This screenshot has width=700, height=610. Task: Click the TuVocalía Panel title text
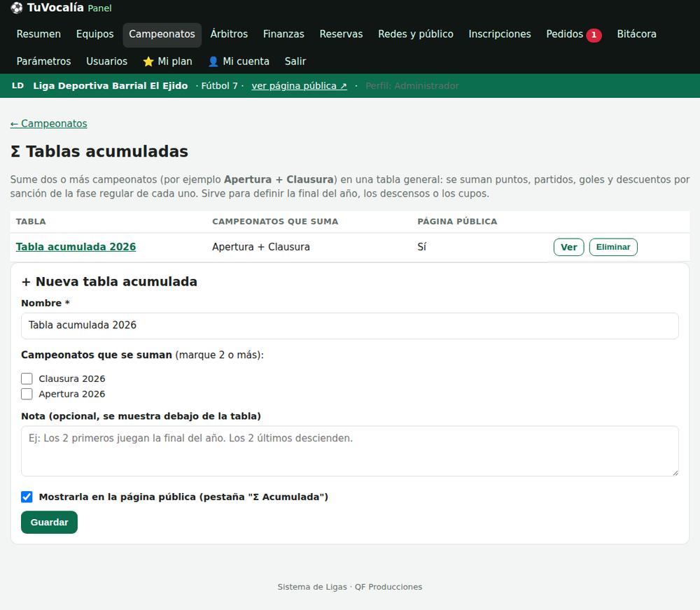[69, 8]
